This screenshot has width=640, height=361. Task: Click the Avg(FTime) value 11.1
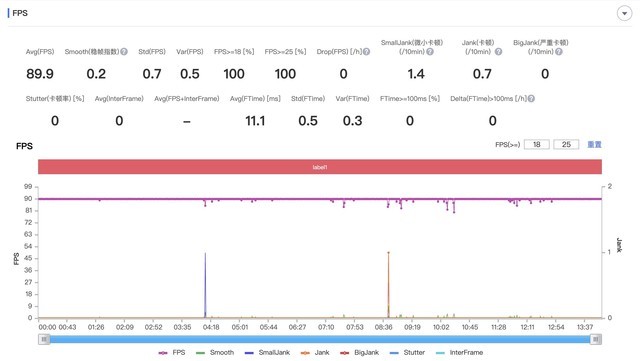coord(255,121)
